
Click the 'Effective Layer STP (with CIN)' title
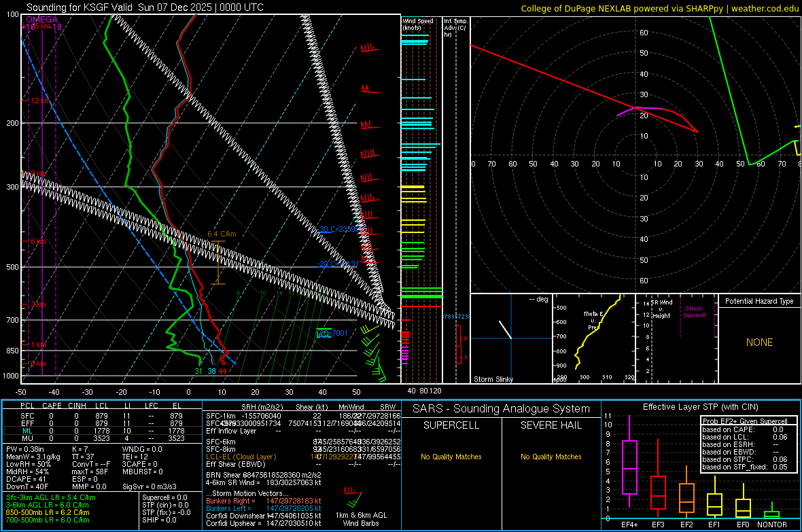point(700,407)
